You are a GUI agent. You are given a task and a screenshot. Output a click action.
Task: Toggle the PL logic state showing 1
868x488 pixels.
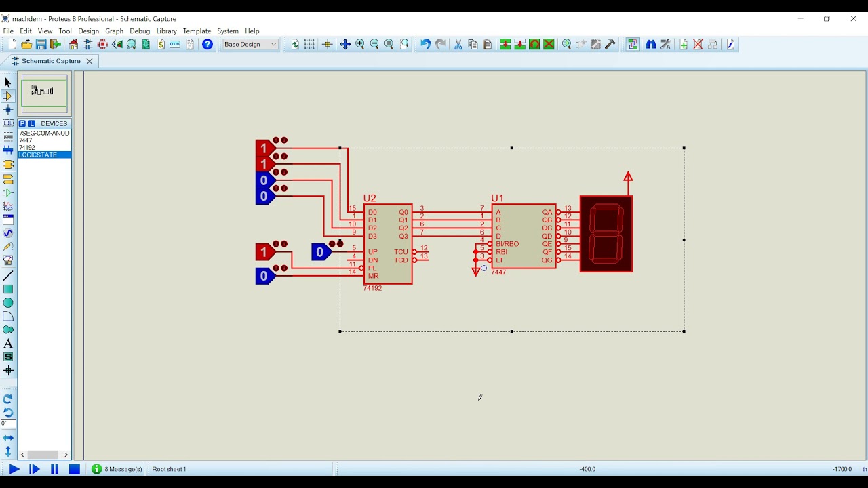(x=264, y=252)
